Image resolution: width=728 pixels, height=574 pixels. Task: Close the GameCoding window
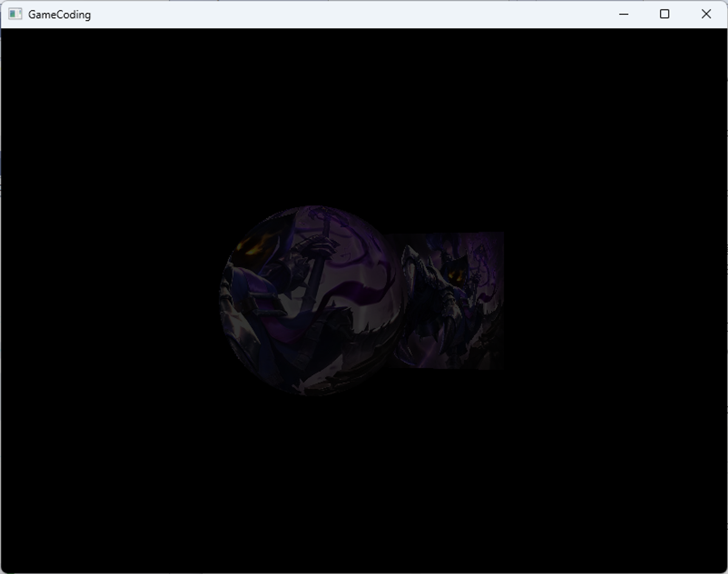tap(706, 14)
